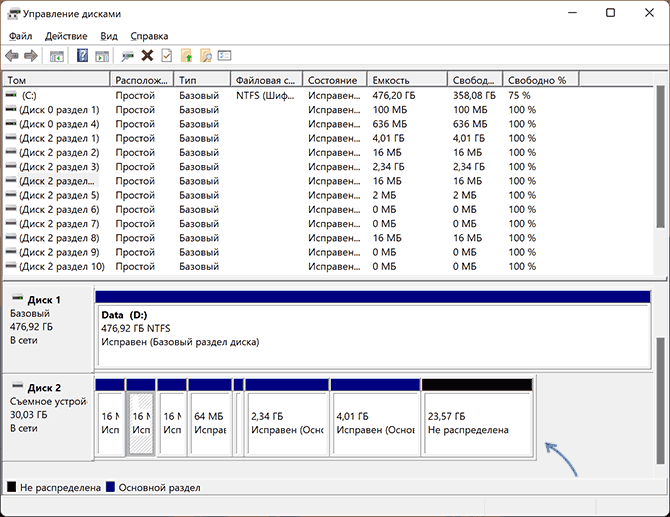Image resolution: width=670 pixels, height=517 pixels.
Task: Click the Back arrow toolbar icon
Action: point(12,56)
